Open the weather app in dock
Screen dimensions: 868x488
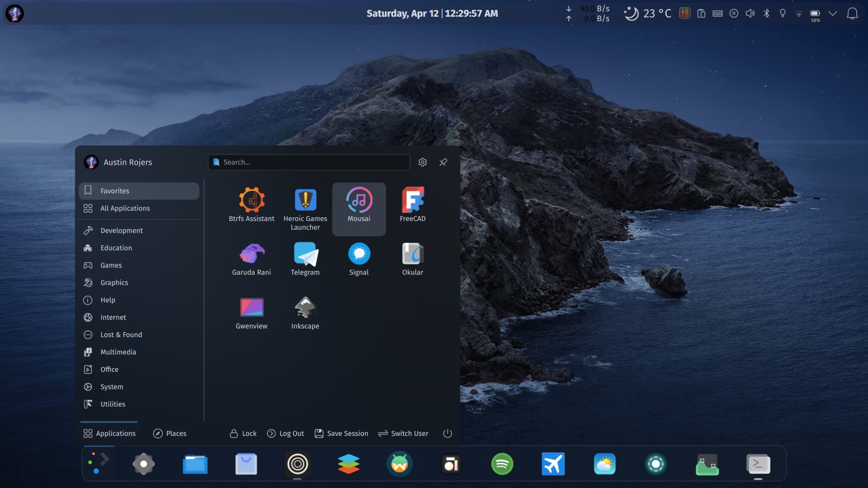coord(605,464)
